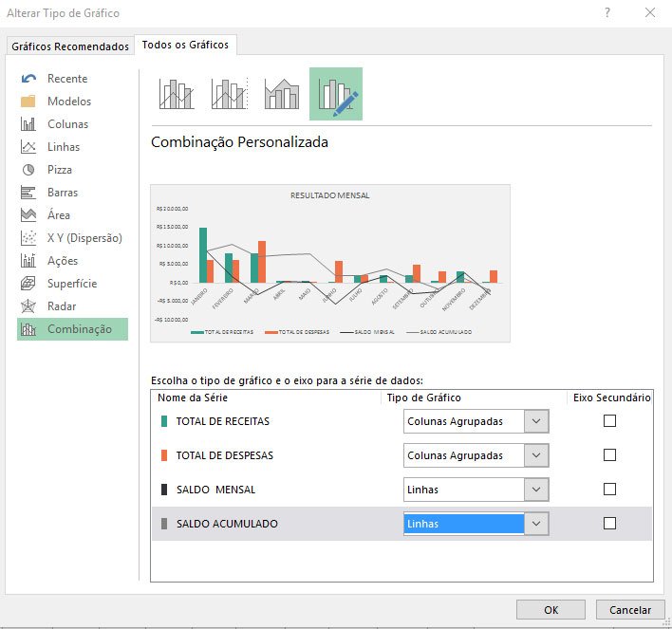Expand chart type dropdown for TOTAL DE RECEITAS
Viewport: 672px width, 629px height.
(x=536, y=421)
